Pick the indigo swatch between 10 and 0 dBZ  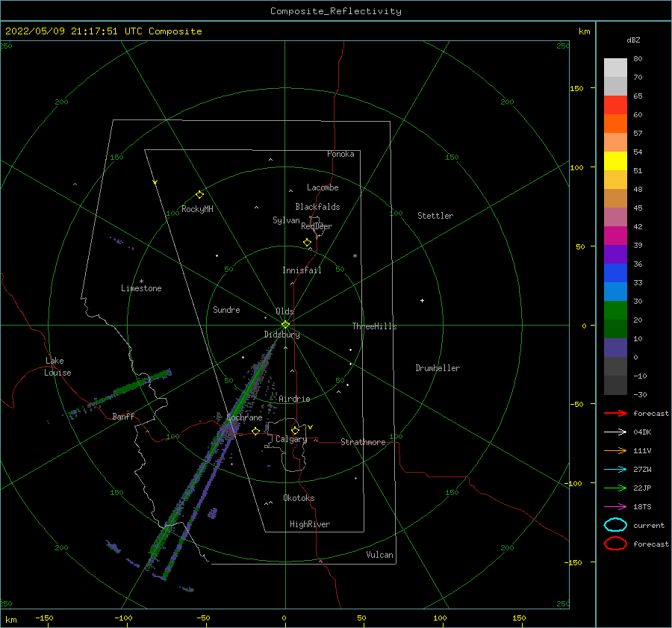click(615, 348)
